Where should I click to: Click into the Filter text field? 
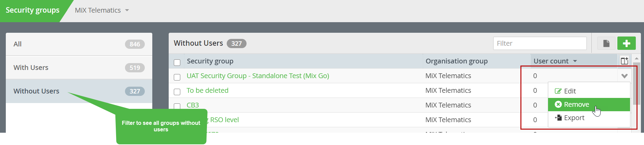click(540, 43)
